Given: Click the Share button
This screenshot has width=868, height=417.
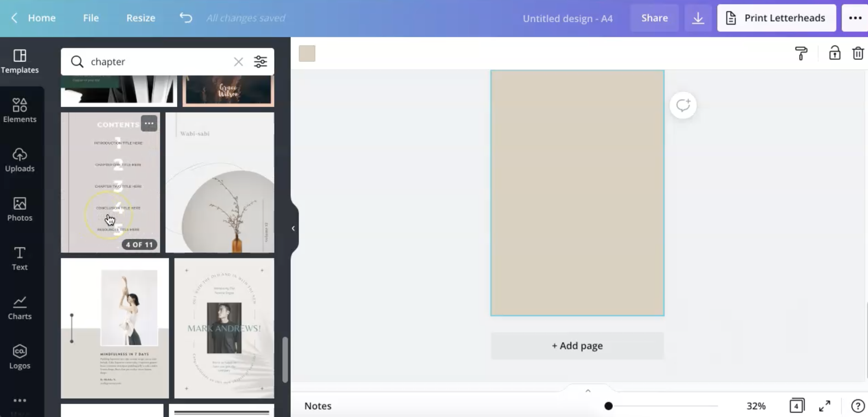Looking at the screenshot, I should coord(654,18).
